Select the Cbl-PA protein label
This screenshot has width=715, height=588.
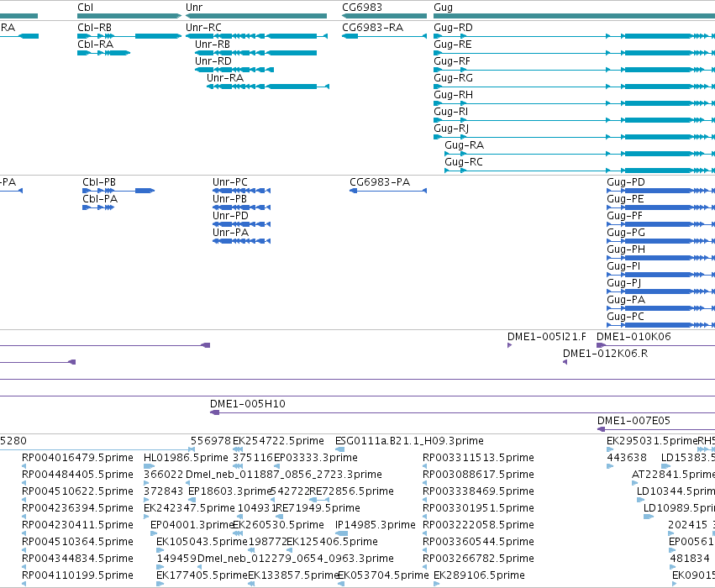point(100,199)
